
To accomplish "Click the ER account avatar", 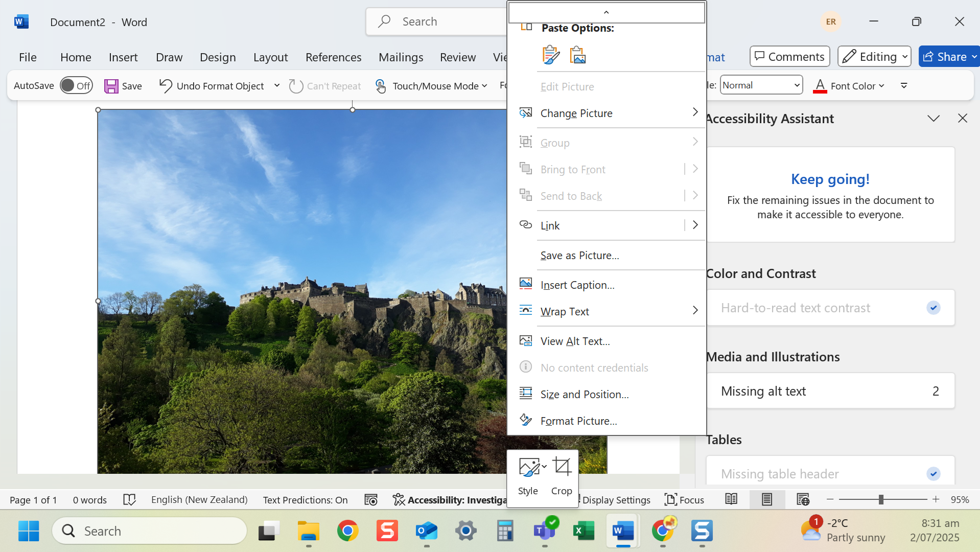I will 831,21.
